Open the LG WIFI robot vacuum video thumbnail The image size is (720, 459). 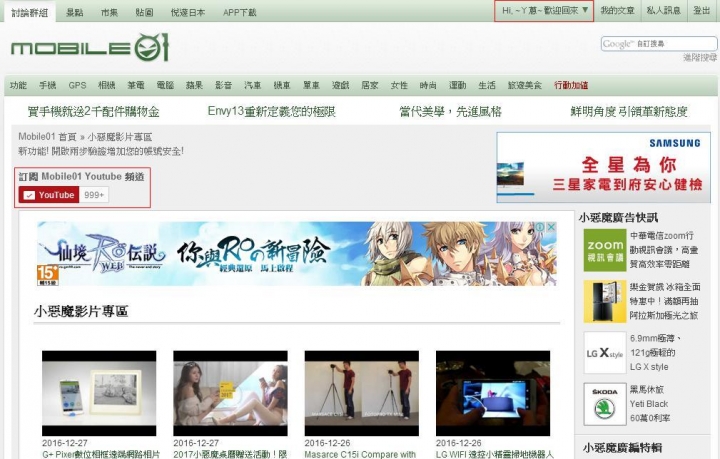[x=493, y=393]
